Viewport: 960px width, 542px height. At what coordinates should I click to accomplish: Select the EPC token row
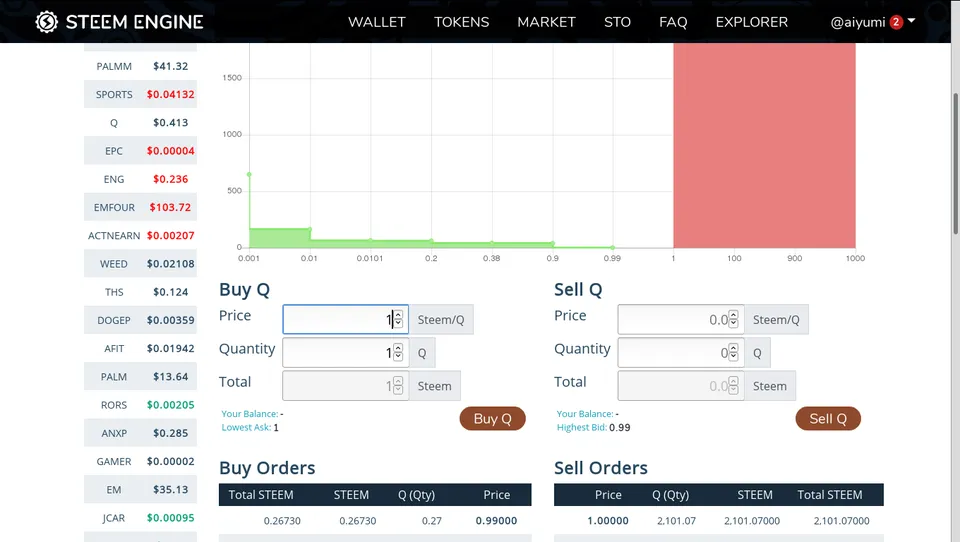pos(140,151)
